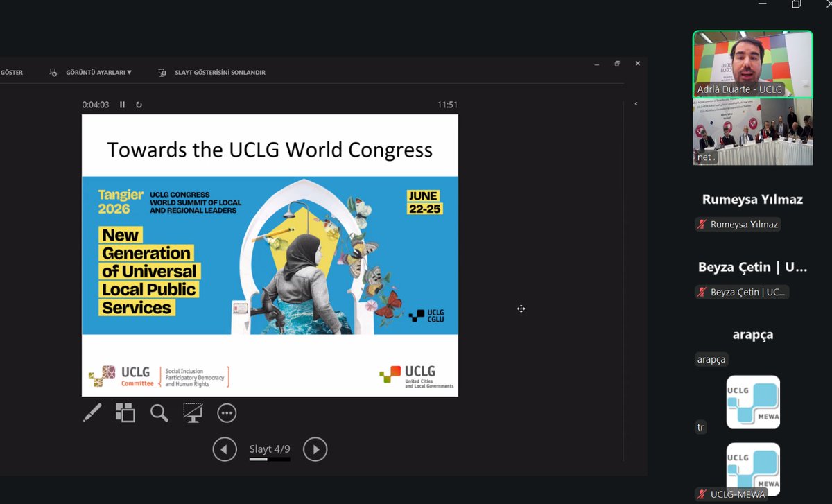Screen dimensions: 832x504
Task: Pause the presentation timer
Action: click(x=123, y=105)
